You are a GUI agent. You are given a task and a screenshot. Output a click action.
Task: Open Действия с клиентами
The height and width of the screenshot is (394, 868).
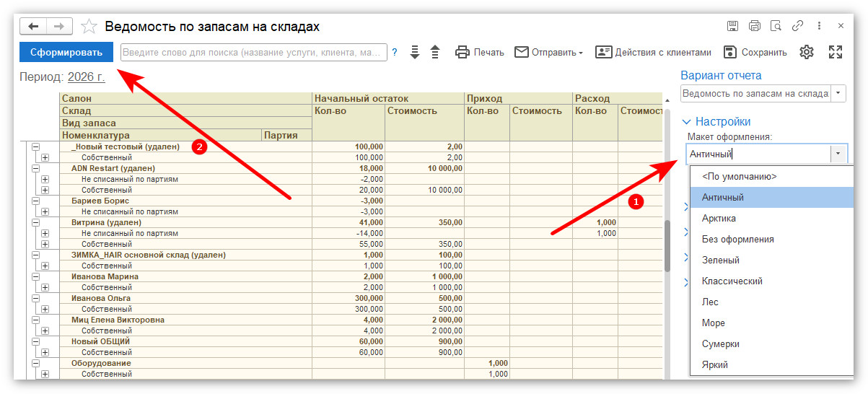pyautogui.click(x=653, y=52)
